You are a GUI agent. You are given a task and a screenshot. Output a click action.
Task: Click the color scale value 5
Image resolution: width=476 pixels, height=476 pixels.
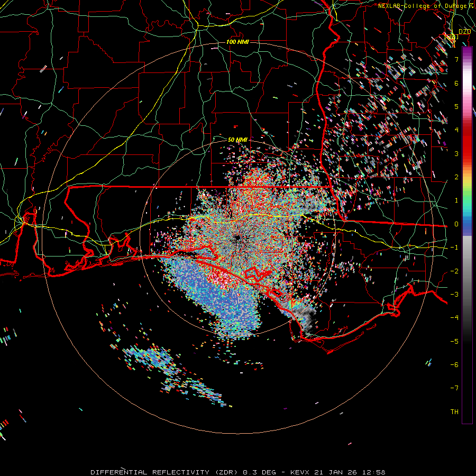456,106
